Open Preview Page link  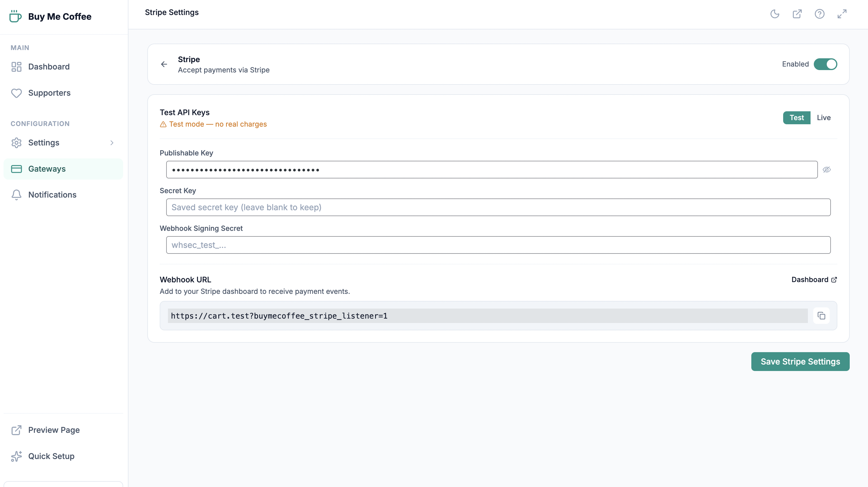tap(63, 430)
